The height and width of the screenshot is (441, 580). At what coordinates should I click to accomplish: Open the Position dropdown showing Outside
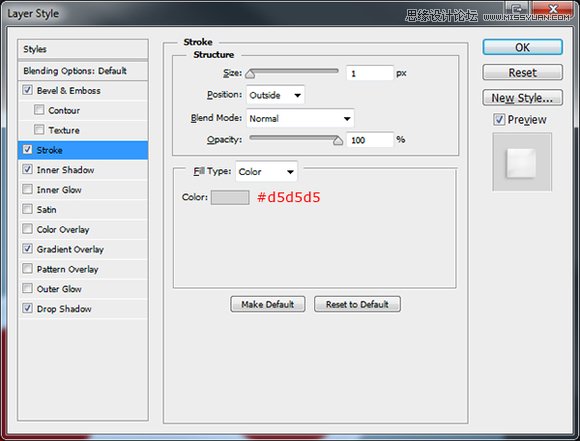(x=275, y=95)
